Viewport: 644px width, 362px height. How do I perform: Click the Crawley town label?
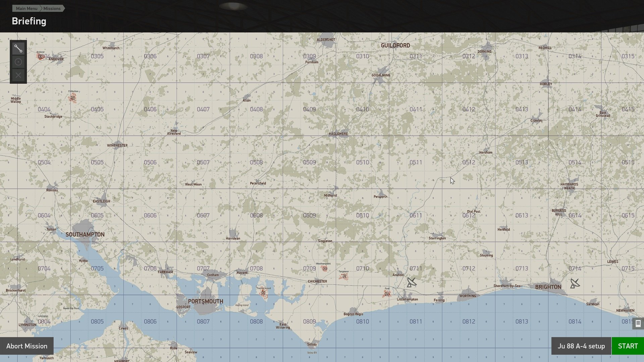coord(536,121)
